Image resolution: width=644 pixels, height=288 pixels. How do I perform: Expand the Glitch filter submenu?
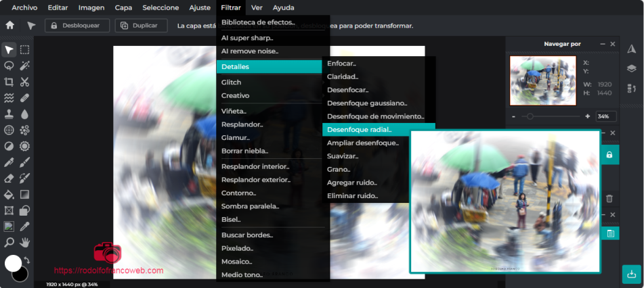(231, 82)
